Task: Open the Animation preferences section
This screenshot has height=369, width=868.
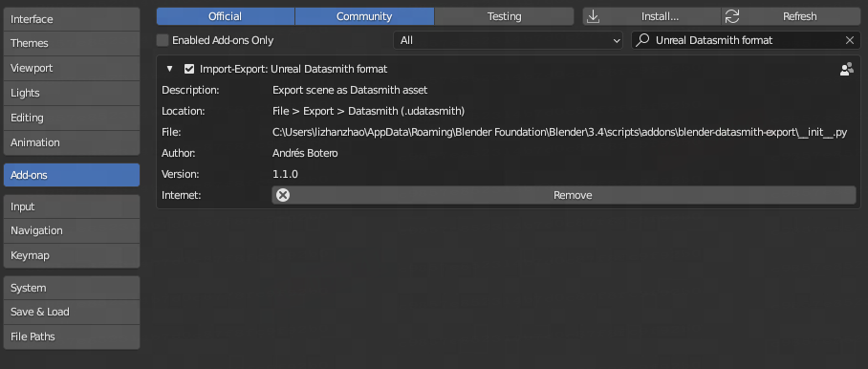Action: click(x=72, y=142)
